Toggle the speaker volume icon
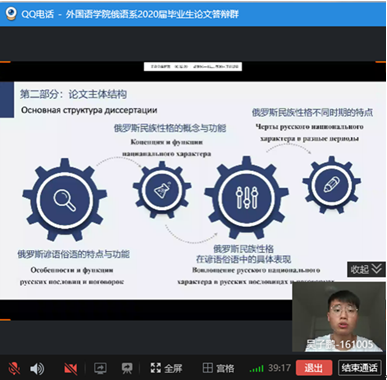The height and width of the screenshot is (380, 387). pos(36,368)
